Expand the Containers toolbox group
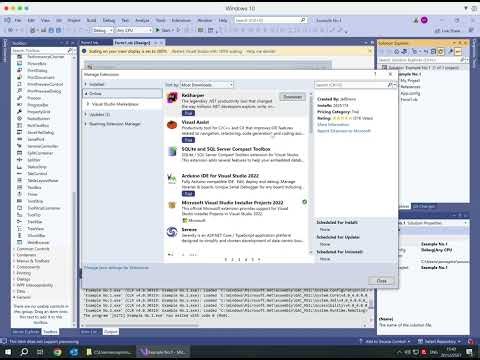This screenshot has width=480, height=360. tap(14, 255)
